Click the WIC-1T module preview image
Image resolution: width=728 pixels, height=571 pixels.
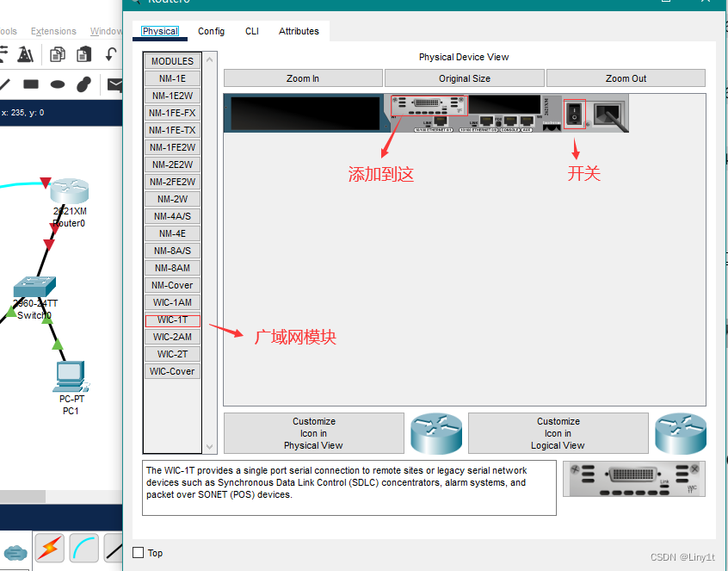(633, 479)
